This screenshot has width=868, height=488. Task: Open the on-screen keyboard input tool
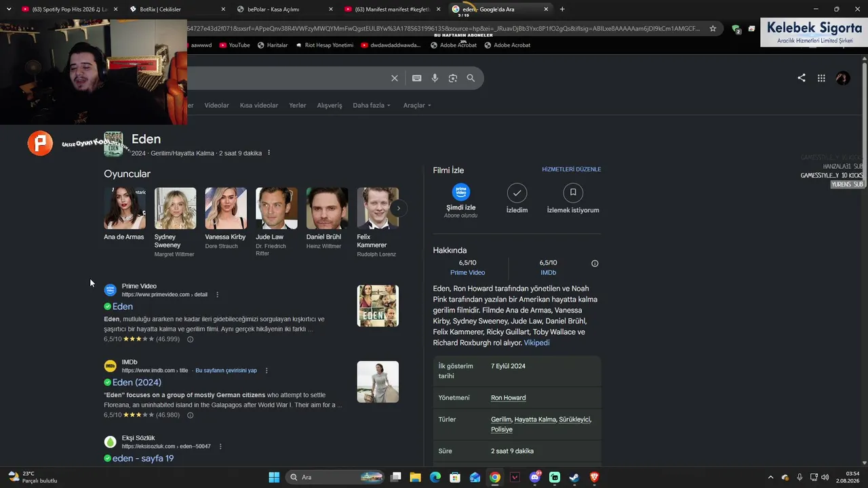coord(417,78)
